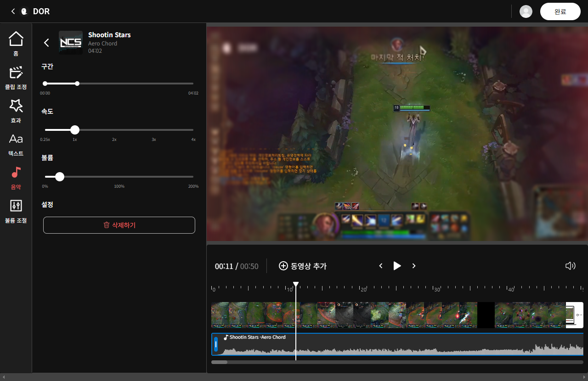Click the 속도 speed slider handle

click(75, 130)
